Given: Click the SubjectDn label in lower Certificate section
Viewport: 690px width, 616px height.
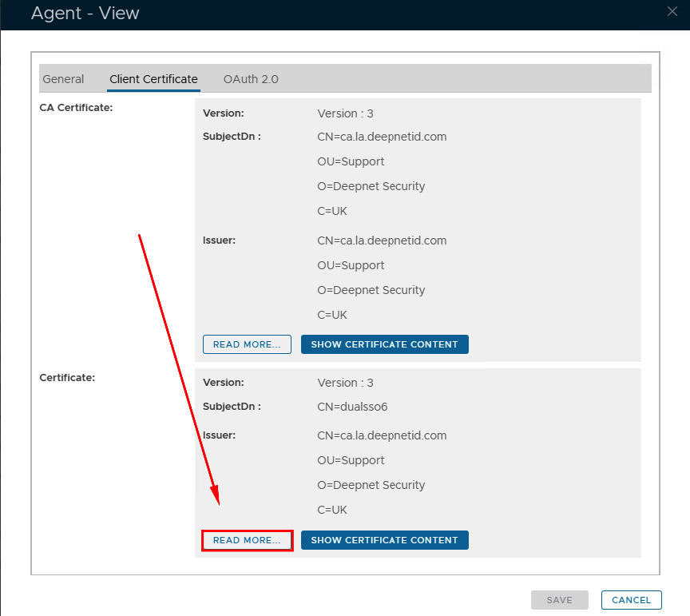Looking at the screenshot, I should point(232,406).
